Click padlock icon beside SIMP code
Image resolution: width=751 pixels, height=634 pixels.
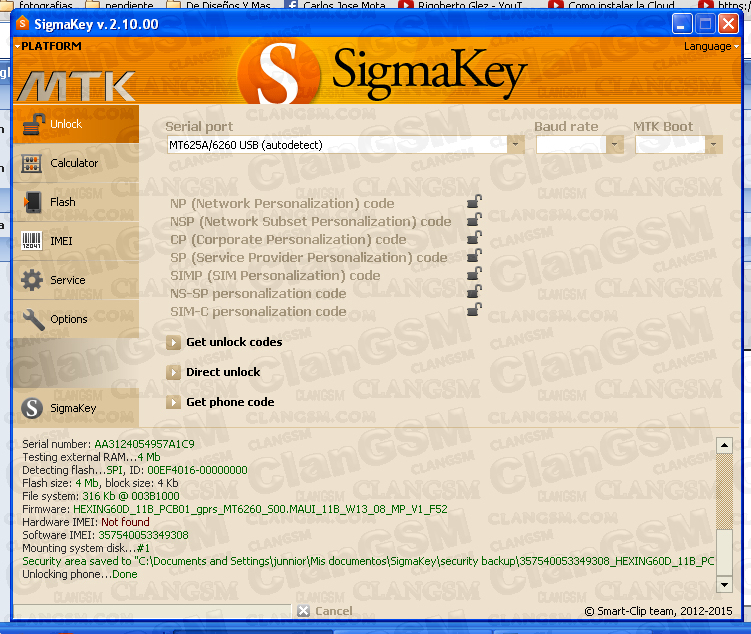[x=474, y=273]
